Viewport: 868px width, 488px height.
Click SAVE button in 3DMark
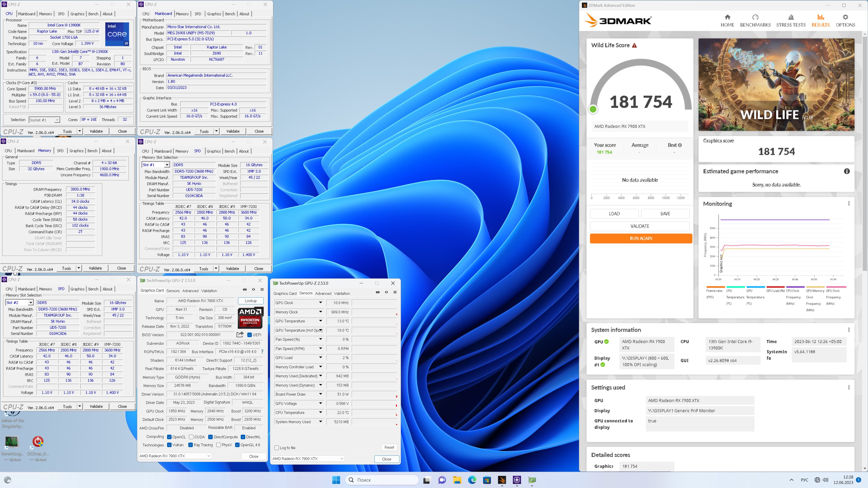pos(665,213)
